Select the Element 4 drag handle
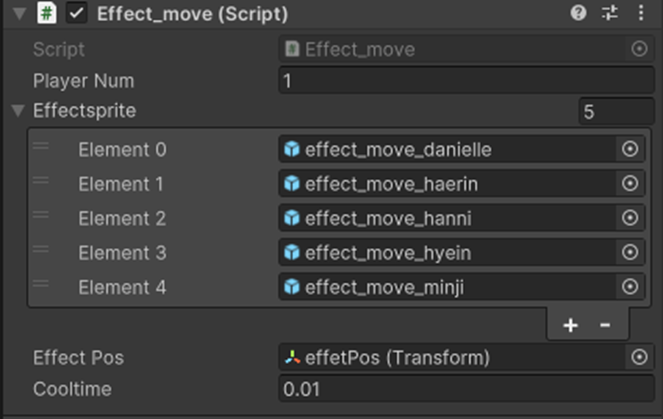Image resolution: width=663 pixels, height=419 pixels. click(x=41, y=284)
